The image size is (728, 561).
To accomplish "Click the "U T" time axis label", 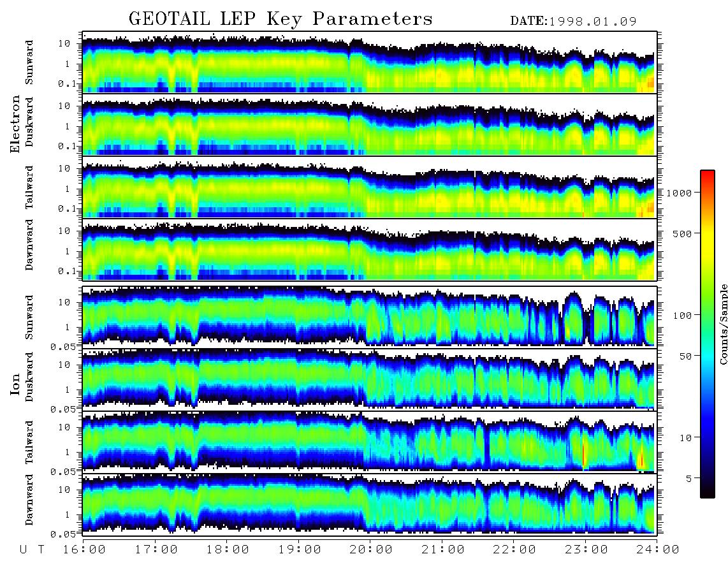I will 33,550.
